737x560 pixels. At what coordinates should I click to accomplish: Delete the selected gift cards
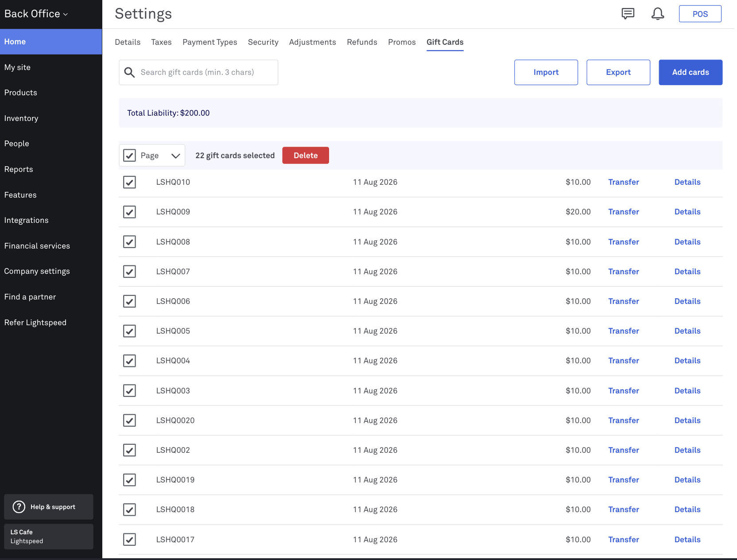click(x=306, y=156)
